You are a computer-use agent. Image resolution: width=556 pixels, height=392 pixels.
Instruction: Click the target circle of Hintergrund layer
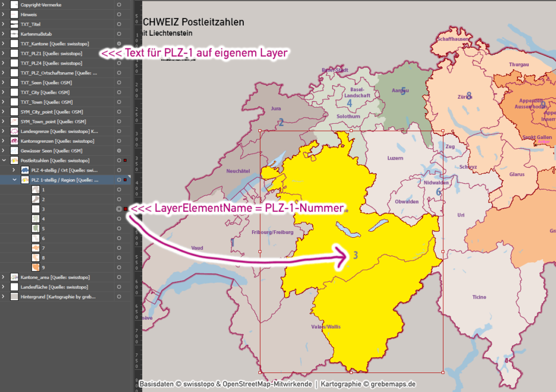[120, 296]
